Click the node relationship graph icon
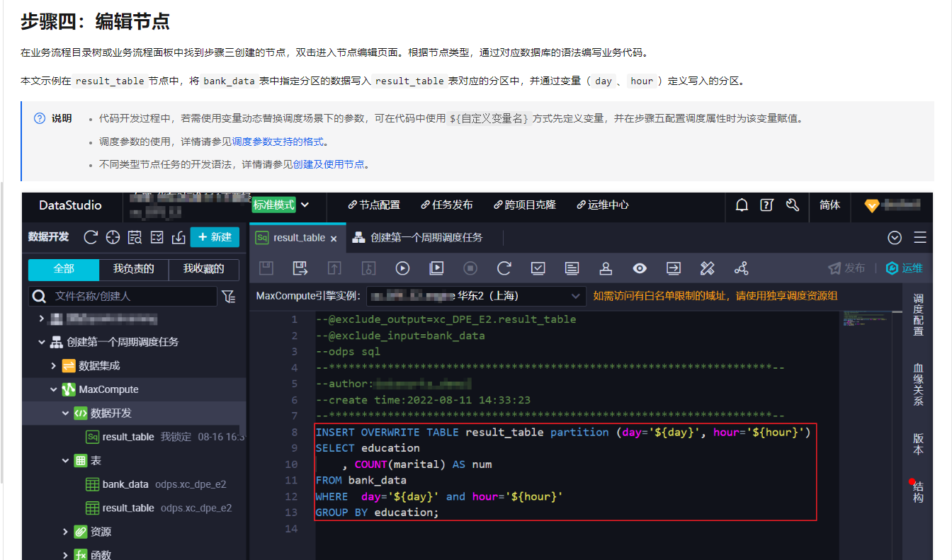The image size is (952, 560). [742, 268]
